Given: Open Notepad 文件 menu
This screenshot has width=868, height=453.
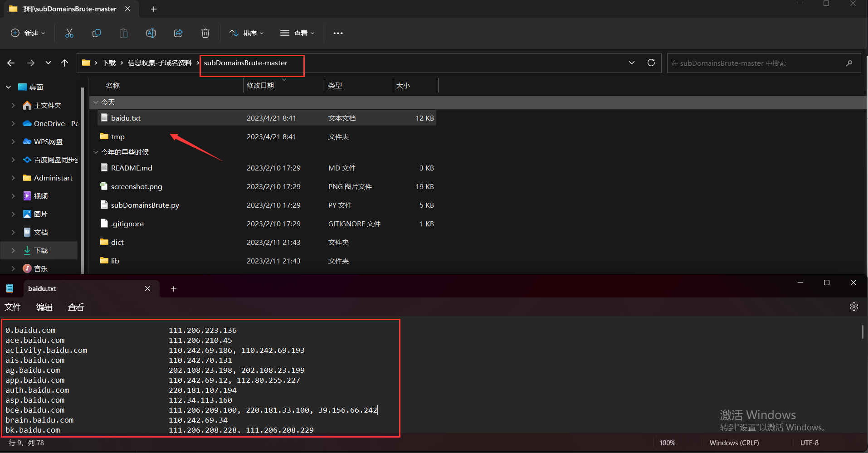Looking at the screenshot, I should click(13, 307).
